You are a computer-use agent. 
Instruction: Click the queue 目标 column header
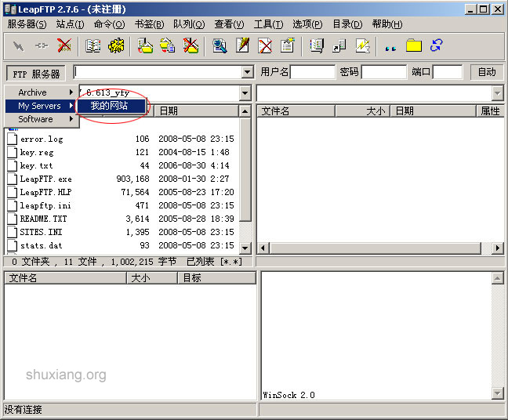(x=216, y=278)
